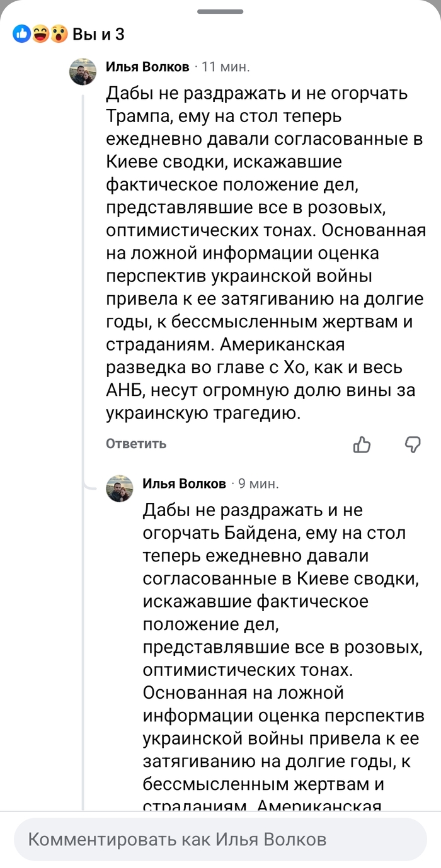Open the reactions list "Вы и 3"
This screenshot has height=868, width=441.
point(98,34)
